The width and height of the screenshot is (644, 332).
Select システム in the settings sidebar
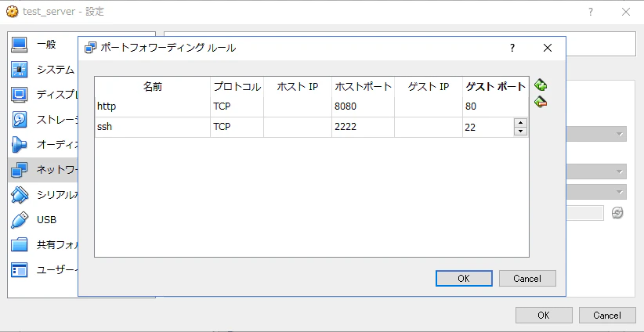coord(56,70)
